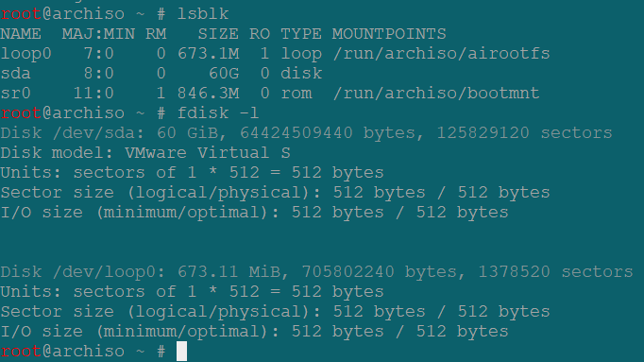The height and width of the screenshot is (362, 644).
Task: Click the fdisk -l command text
Action: pyautogui.click(x=218, y=113)
